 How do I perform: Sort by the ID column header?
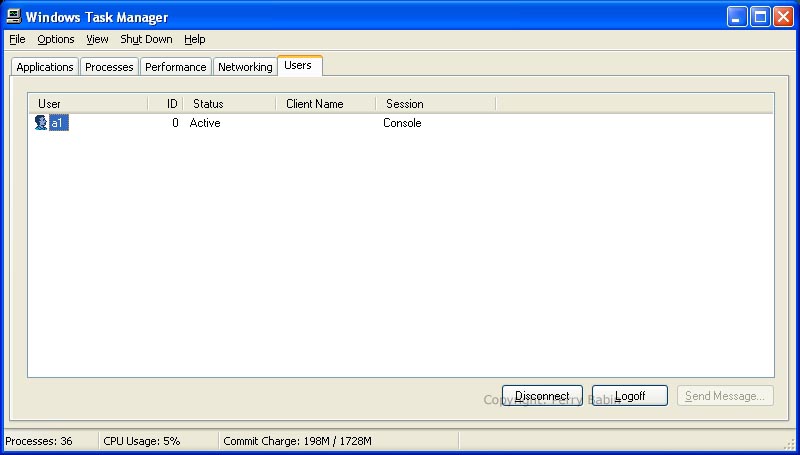click(165, 104)
